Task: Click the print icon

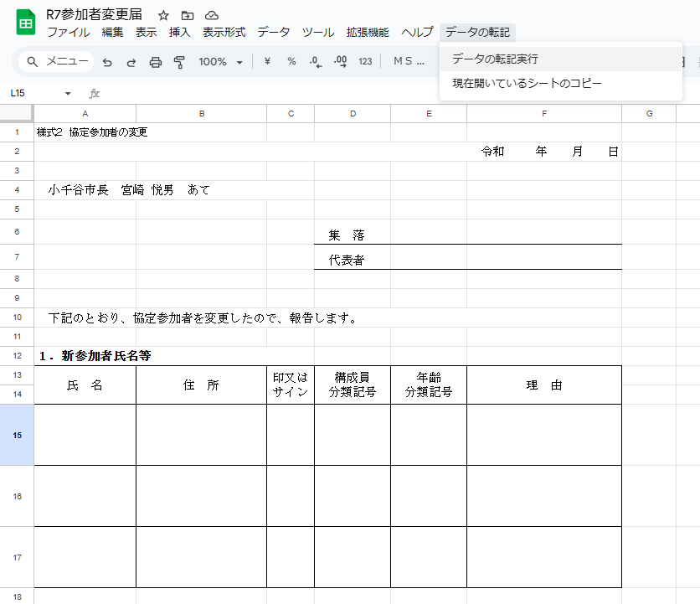Action: 156,62
